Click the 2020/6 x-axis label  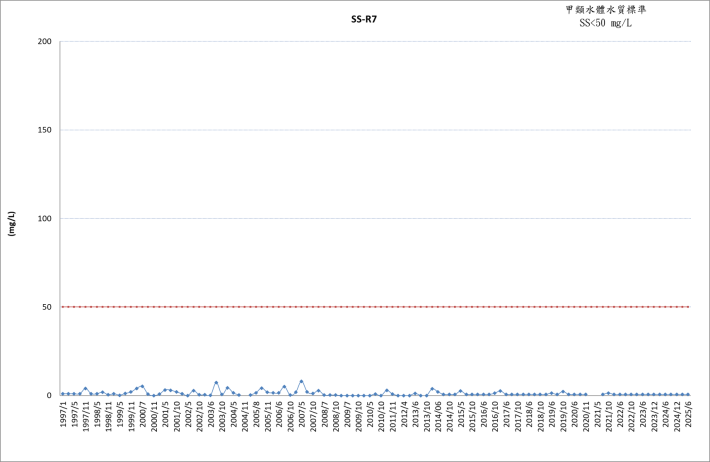[575, 413]
